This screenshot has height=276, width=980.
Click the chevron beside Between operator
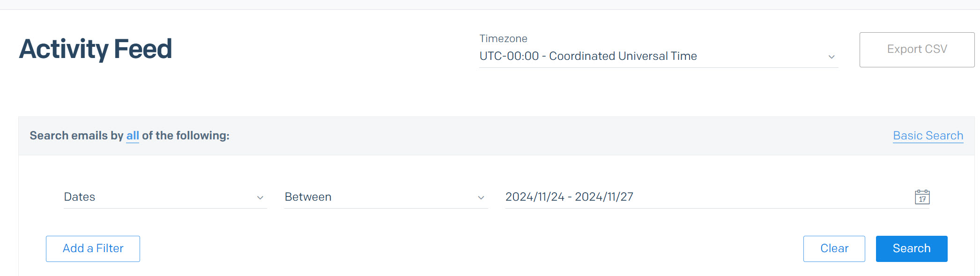click(481, 197)
